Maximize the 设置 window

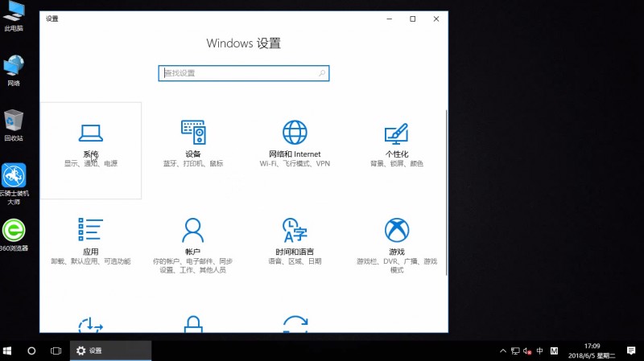point(413,18)
